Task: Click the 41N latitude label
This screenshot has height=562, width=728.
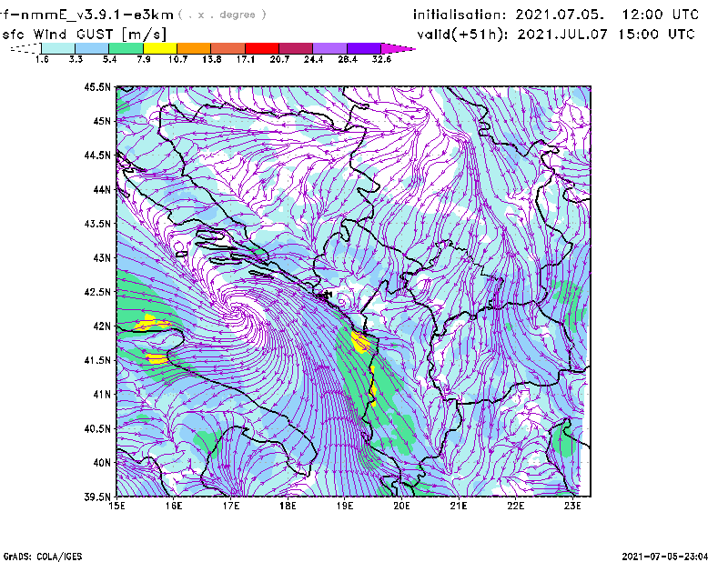Action: (102, 395)
